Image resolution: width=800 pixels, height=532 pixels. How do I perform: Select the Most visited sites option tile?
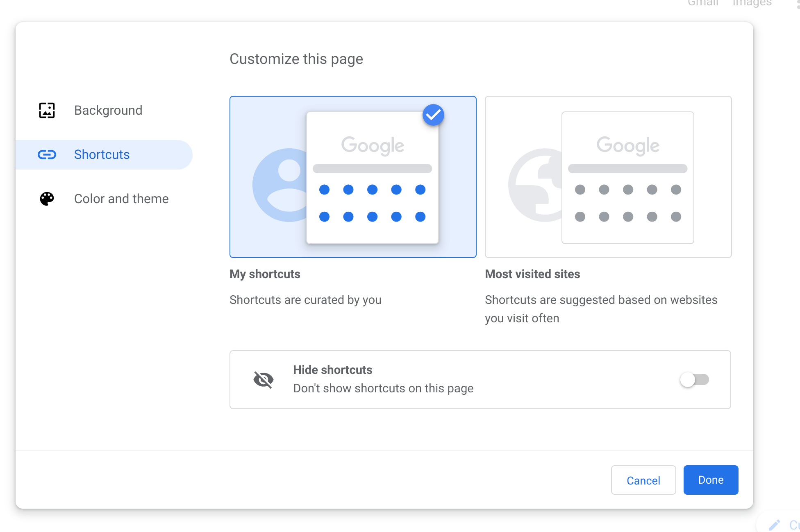click(x=608, y=177)
